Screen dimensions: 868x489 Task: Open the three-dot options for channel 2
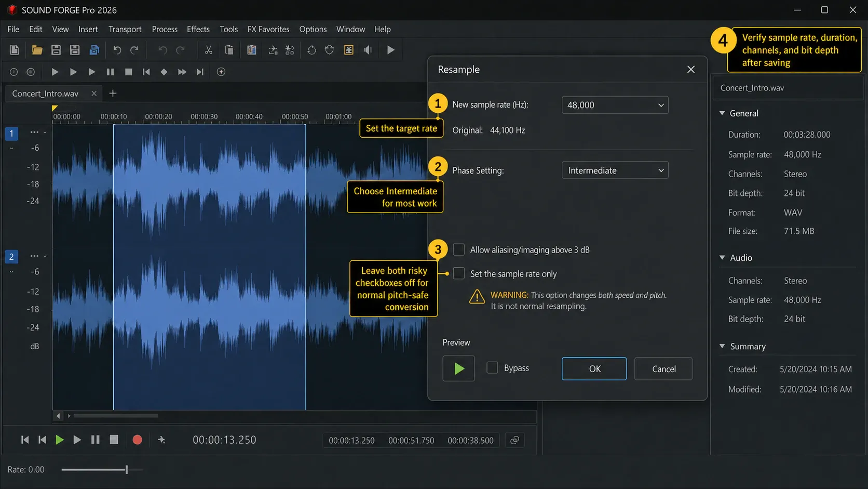[34, 256]
